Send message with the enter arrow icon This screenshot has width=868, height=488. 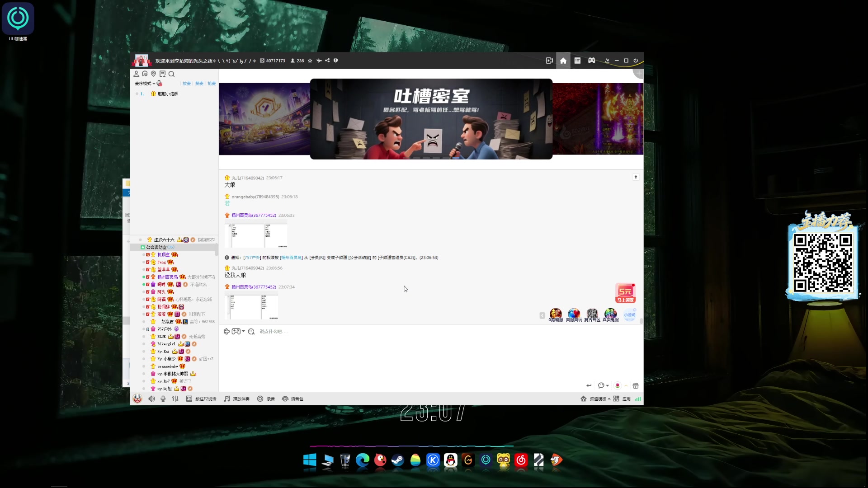click(x=589, y=385)
